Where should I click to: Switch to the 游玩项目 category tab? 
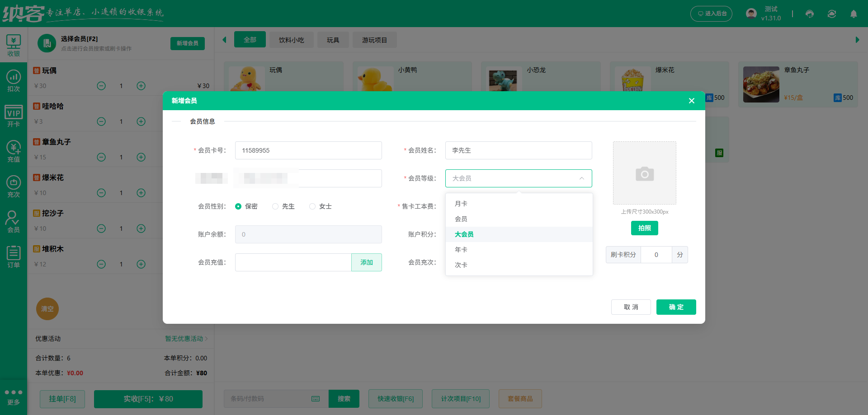374,40
